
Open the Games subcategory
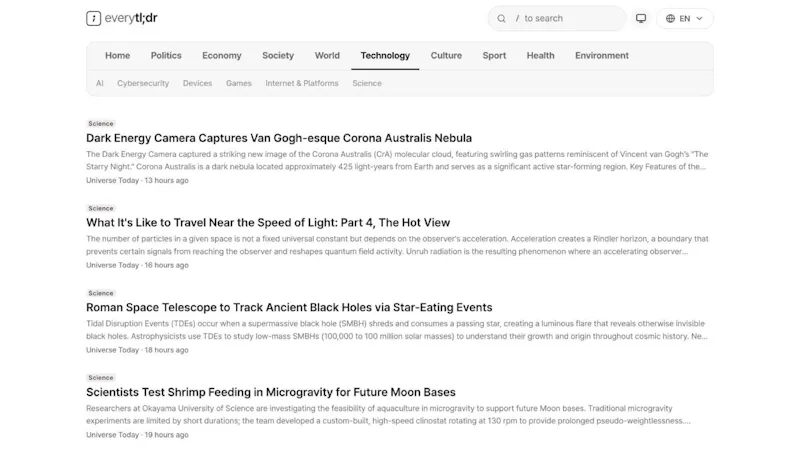[239, 83]
